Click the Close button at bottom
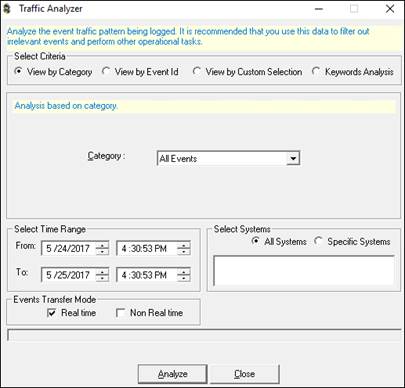Viewport: 405px width, 388px height. [x=244, y=374]
